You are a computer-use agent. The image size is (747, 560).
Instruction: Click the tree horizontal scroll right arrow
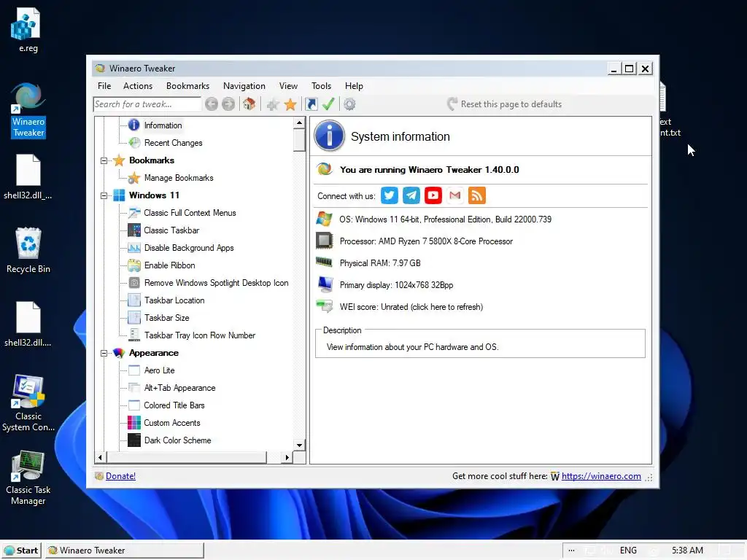point(287,458)
